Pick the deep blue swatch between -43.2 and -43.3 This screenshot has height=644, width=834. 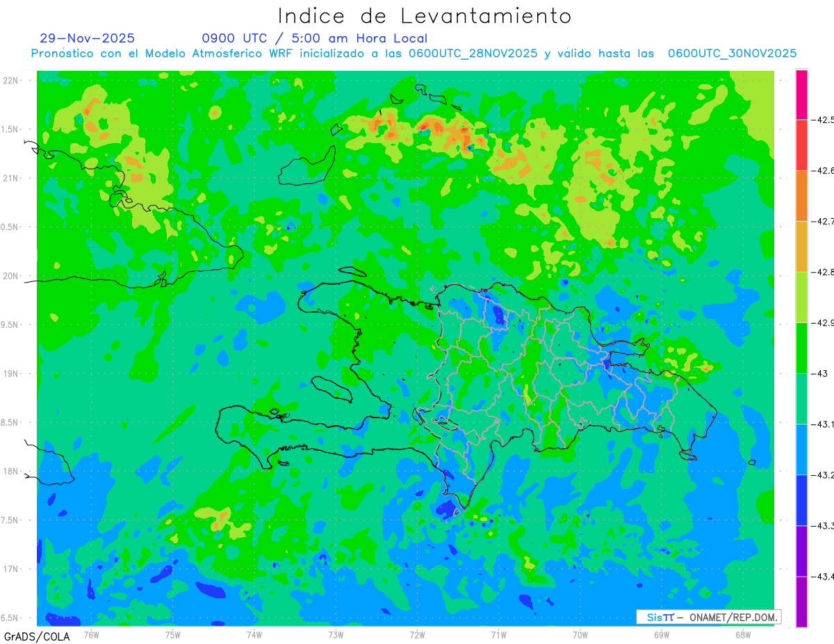(801, 500)
